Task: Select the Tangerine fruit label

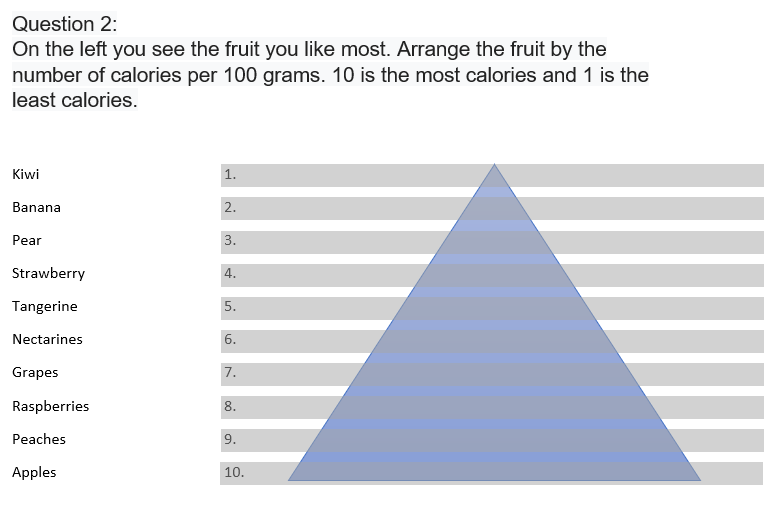Action: [45, 307]
